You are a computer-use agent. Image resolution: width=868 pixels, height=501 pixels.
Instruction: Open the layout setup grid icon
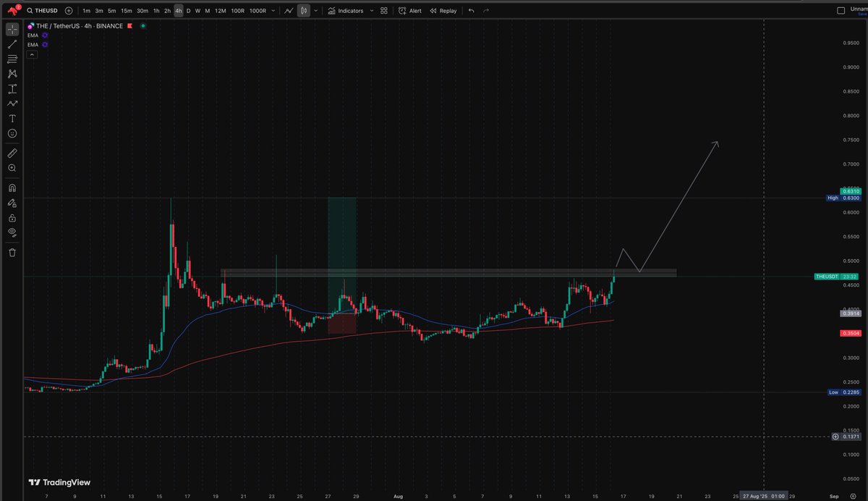pos(383,11)
